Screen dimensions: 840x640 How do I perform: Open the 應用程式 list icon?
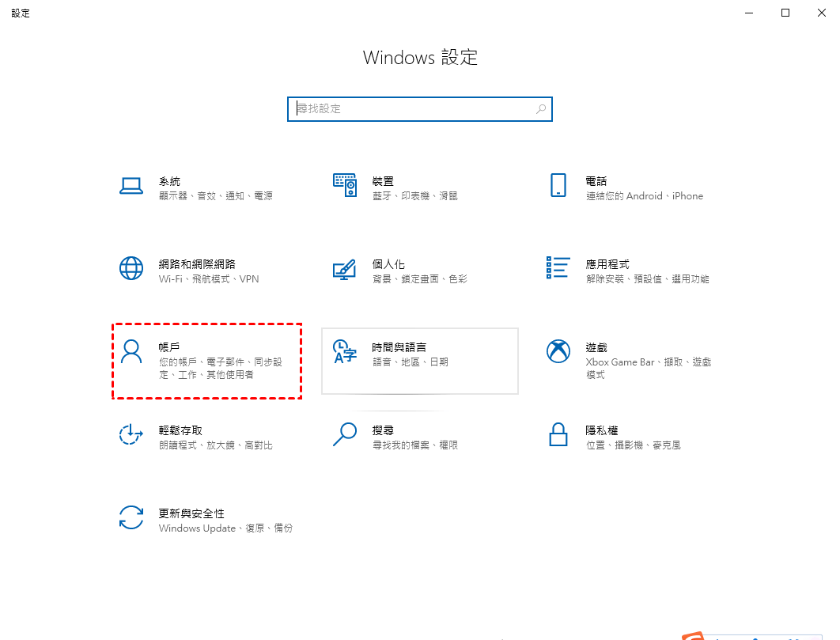[558, 267]
